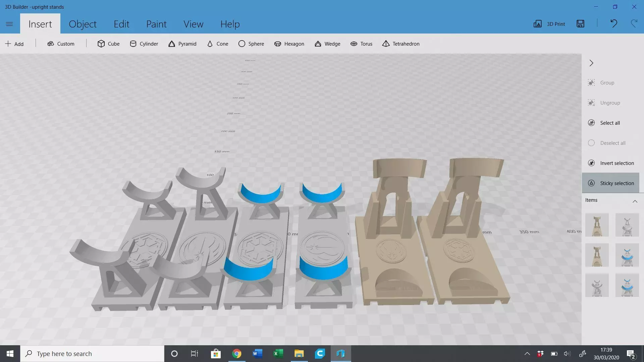Image resolution: width=644 pixels, height=362 pixels.
Task: Switch to the Insert tab
Action: [x=40, y=24]
